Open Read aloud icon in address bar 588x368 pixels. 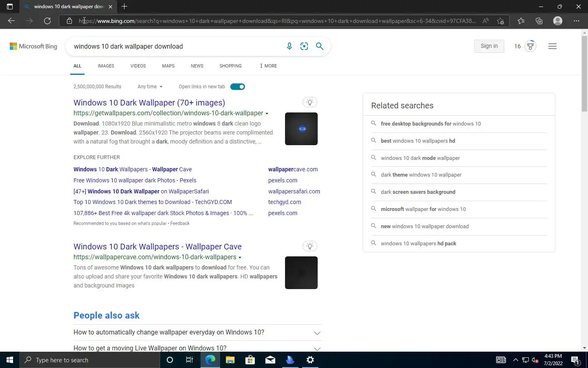486,21
